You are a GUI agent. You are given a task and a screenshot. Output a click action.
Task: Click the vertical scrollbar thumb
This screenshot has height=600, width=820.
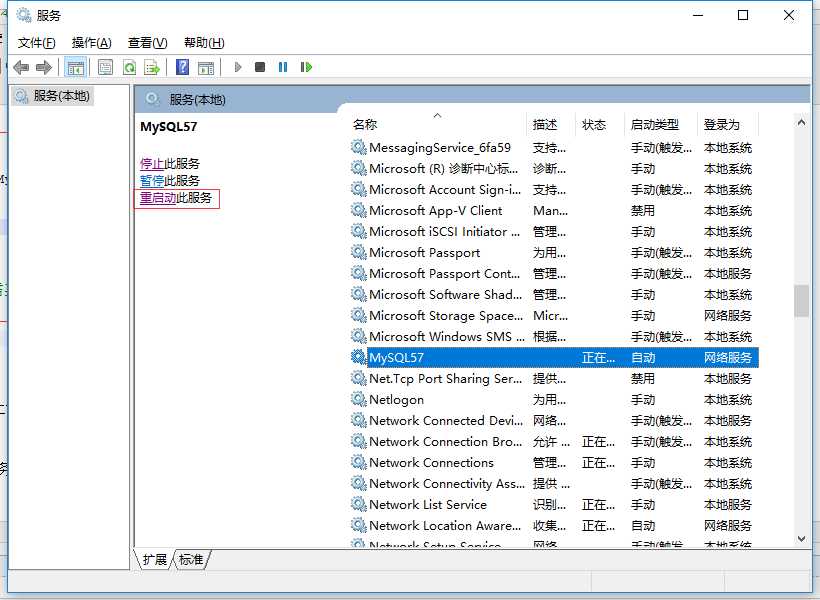point(801,301)
